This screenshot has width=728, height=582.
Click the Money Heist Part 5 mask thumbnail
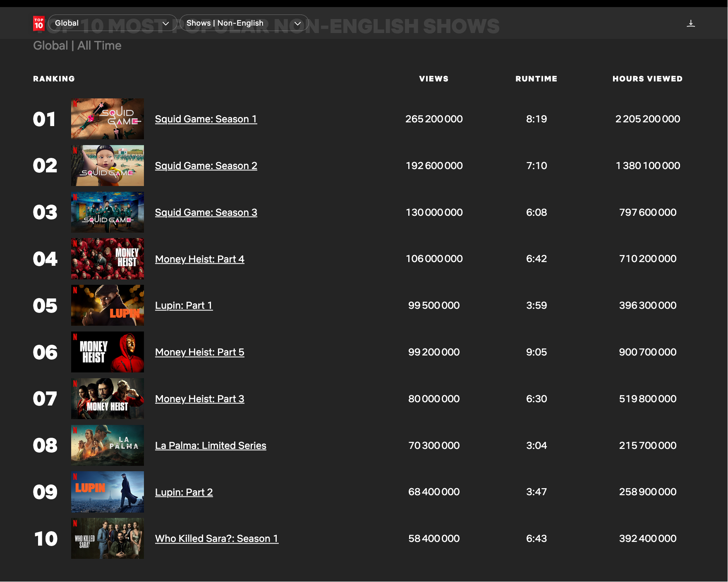point(108,352)
